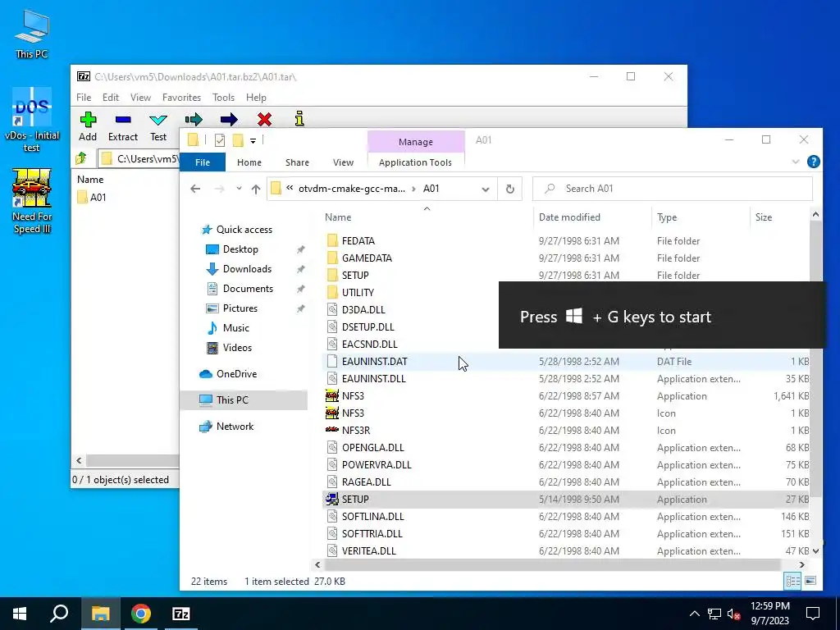
Task: Open the Edit menu in 7-Zip
Action: click(x=111, y=98)
